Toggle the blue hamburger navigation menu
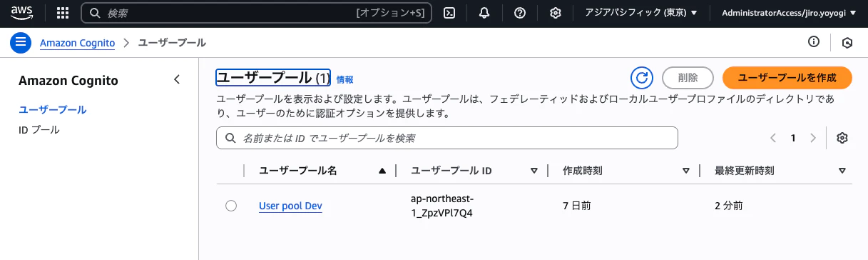This screenshot has height=260, width=868. tap(21, 42)
